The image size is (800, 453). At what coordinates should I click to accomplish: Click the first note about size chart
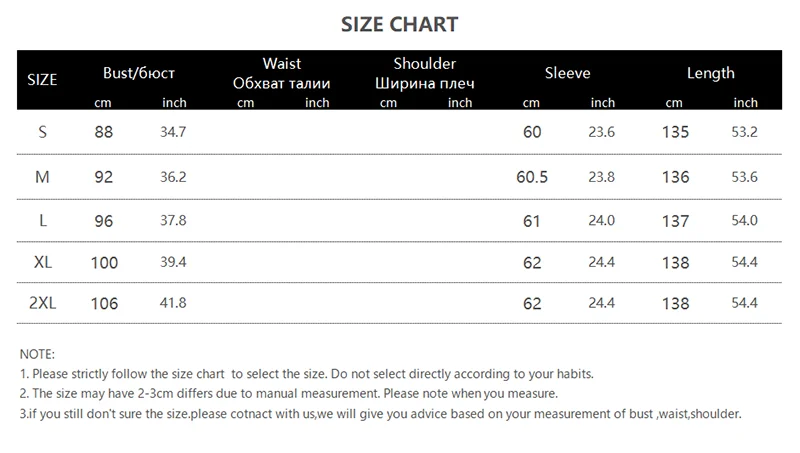pyautogui.click(x=306, y=374)
